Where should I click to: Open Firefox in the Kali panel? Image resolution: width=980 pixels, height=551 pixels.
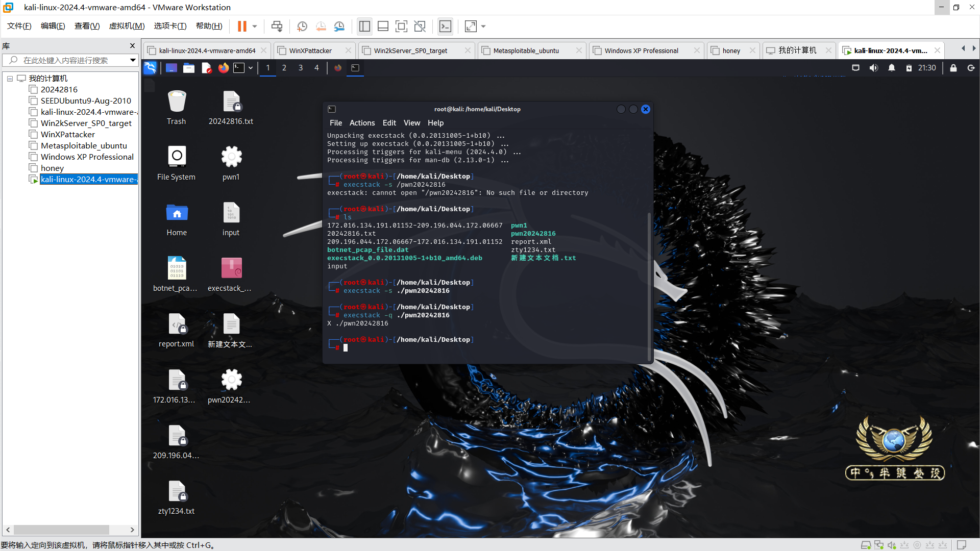pos(223,68)
